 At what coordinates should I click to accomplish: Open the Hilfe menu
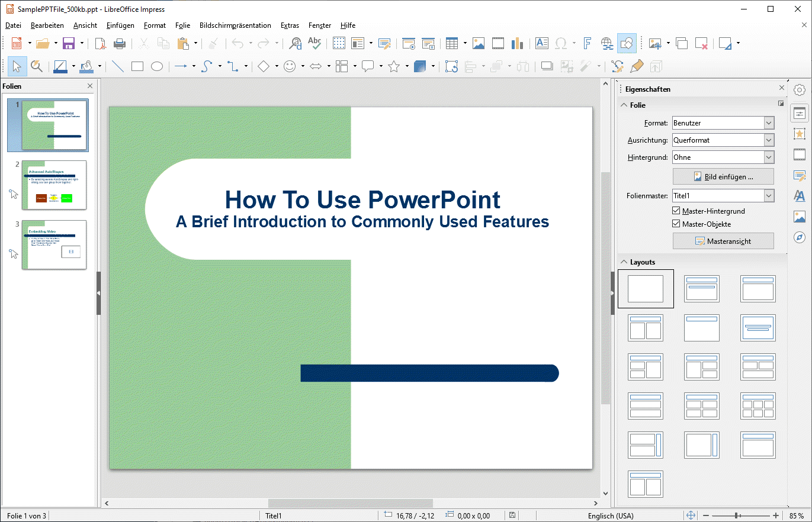click(348, 25)
